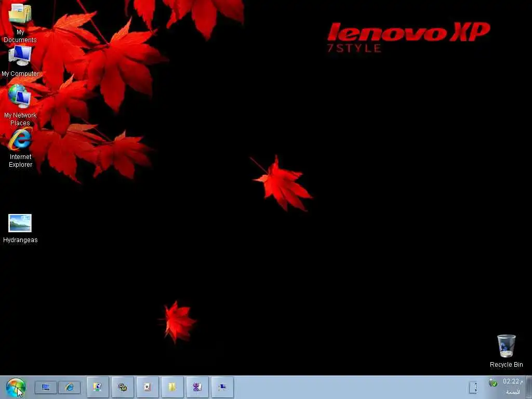This screenshot has height=399, width=532.
Task: Click the system tray green checkmark icon
Action: pyautogui.click(x=493, y=383)
